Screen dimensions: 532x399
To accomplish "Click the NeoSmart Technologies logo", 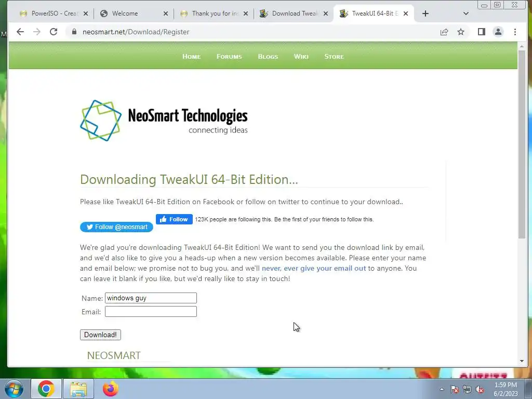I will tap(164, 121).
